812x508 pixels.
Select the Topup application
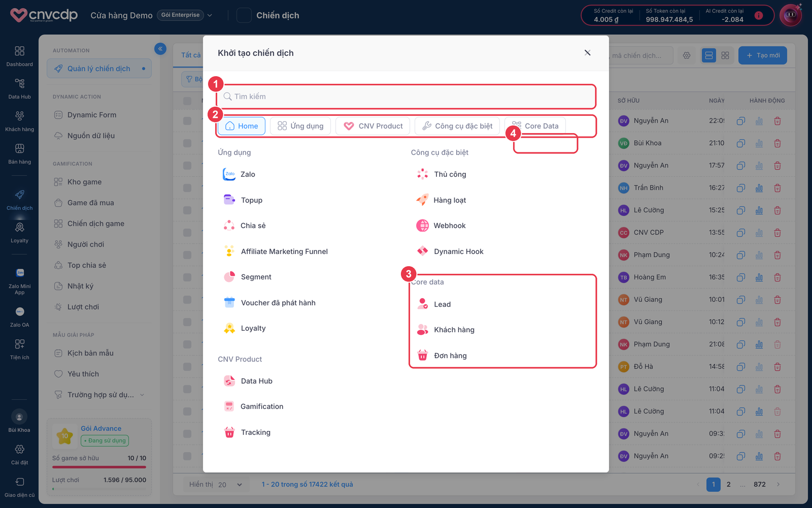[243, 200]
